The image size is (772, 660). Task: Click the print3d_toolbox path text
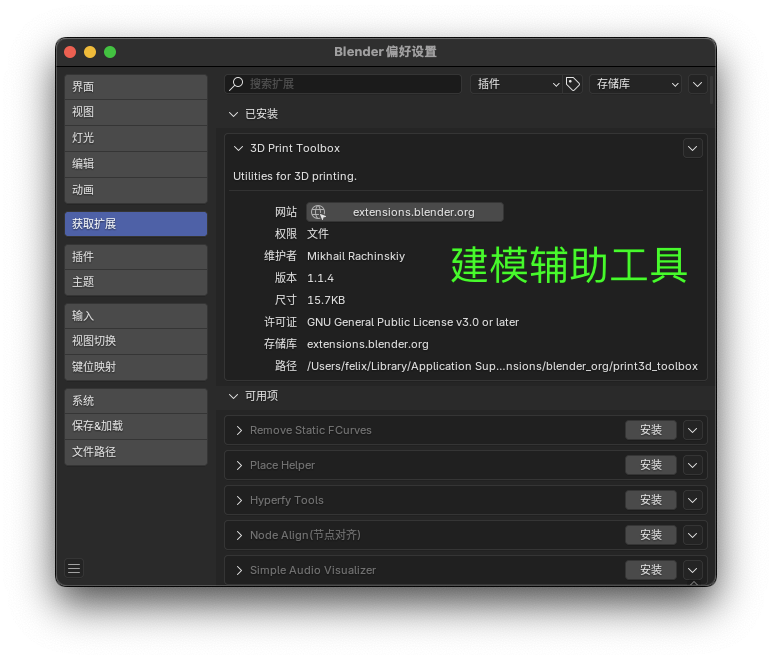(502, 366)
